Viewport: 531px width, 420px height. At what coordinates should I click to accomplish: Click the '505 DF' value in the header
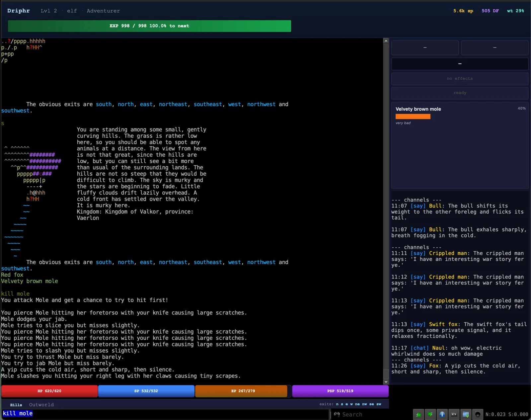[490, 11]
